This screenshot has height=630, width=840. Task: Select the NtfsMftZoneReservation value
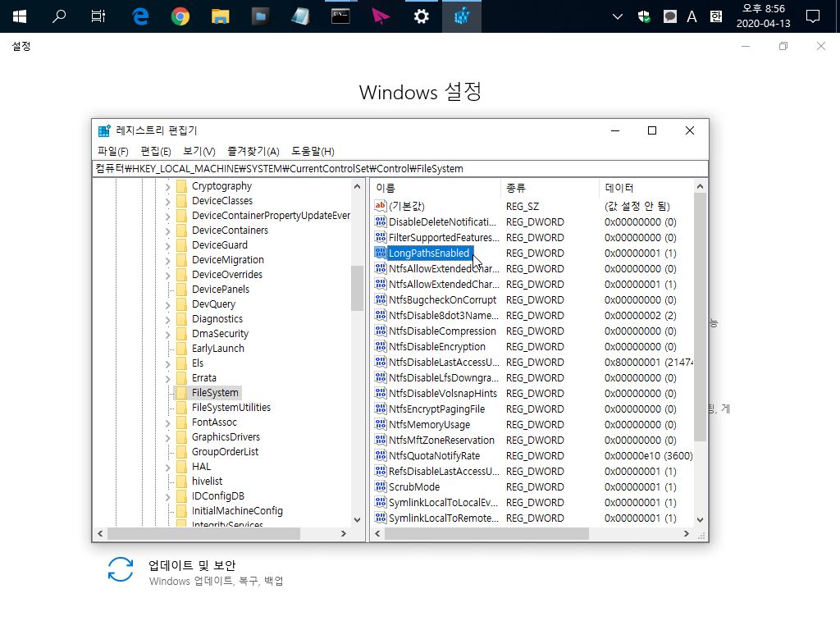(x=441, y=440)
